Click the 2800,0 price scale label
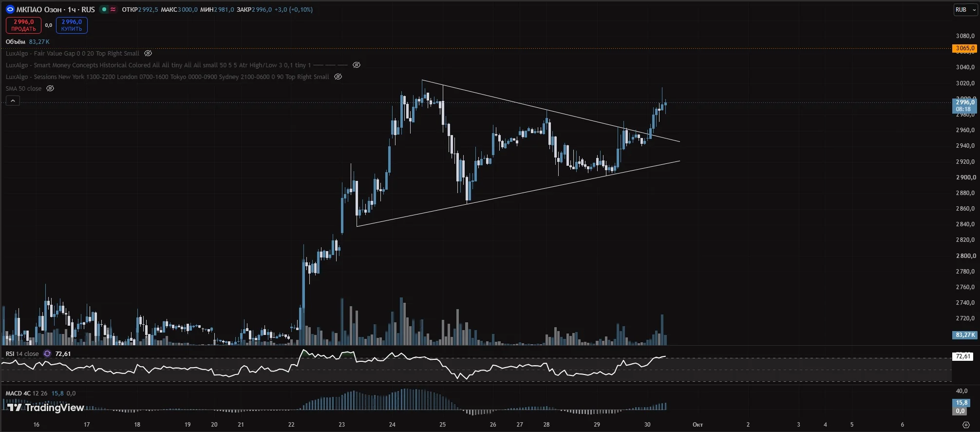Screen dimensions: 980x432 965,256
